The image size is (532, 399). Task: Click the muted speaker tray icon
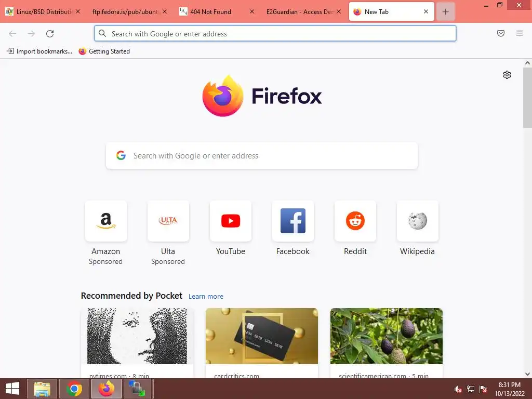coord(458,389)
